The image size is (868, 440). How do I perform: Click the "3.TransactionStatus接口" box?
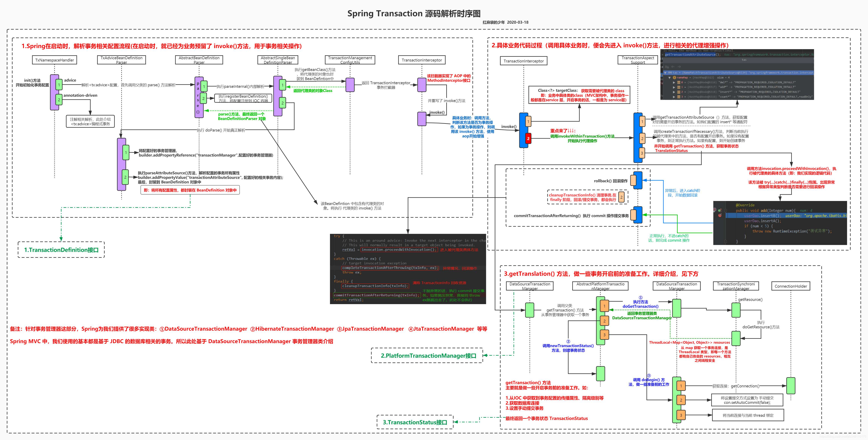[x=415, y=422]
